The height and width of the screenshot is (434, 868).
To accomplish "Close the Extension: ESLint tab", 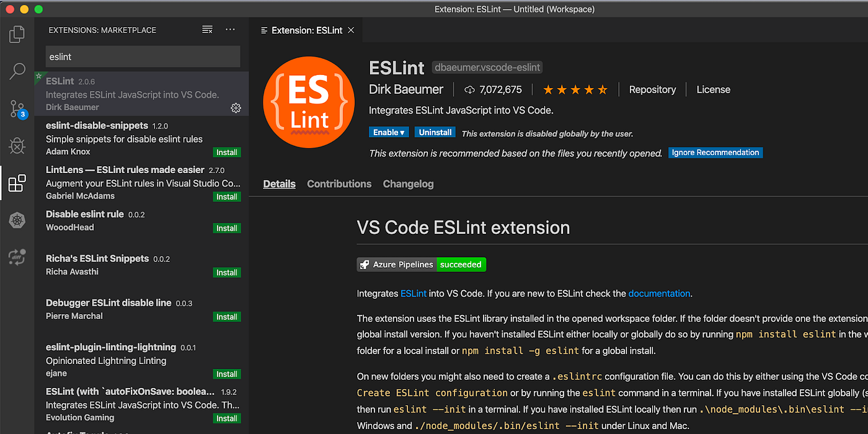I will coord(351,30).
